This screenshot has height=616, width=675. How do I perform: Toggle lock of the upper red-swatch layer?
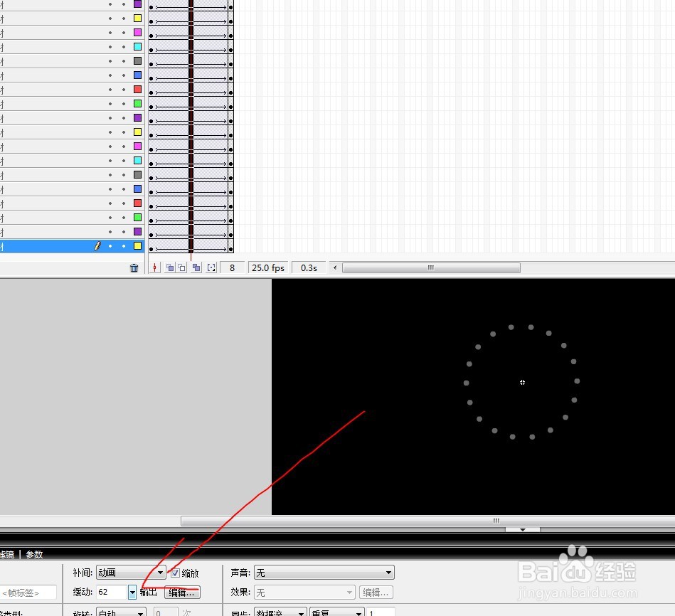point(124,90)
